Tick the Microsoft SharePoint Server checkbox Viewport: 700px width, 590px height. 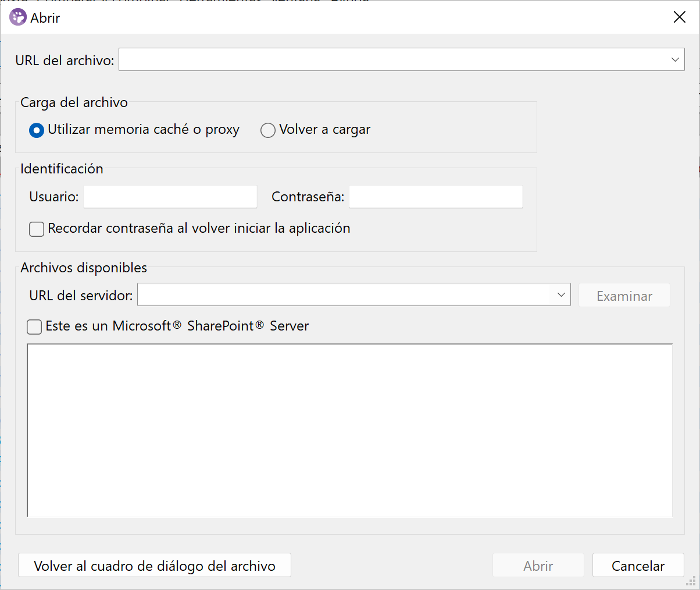(x=35, y=327)
